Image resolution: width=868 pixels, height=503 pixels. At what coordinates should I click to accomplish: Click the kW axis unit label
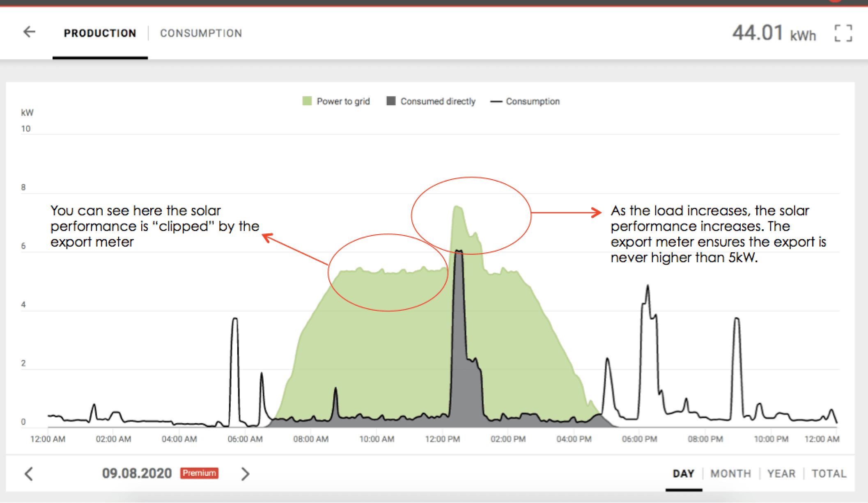tap(27, 113)
